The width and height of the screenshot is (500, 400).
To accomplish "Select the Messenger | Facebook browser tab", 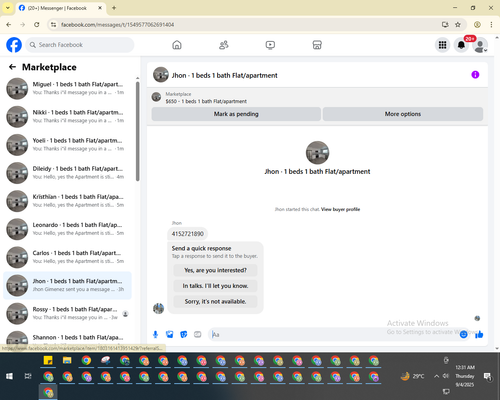I will (61, 8).
